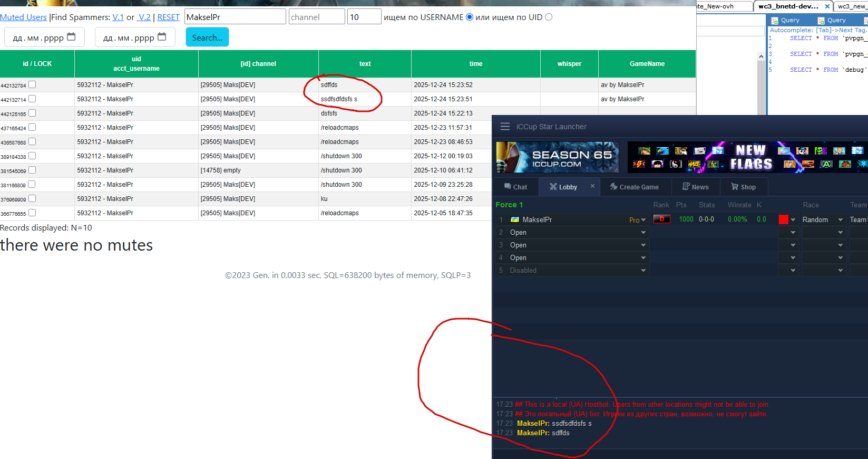Open the race dropdown for slot 3
This screenshot has width=868, height=459.
(824, 245)
